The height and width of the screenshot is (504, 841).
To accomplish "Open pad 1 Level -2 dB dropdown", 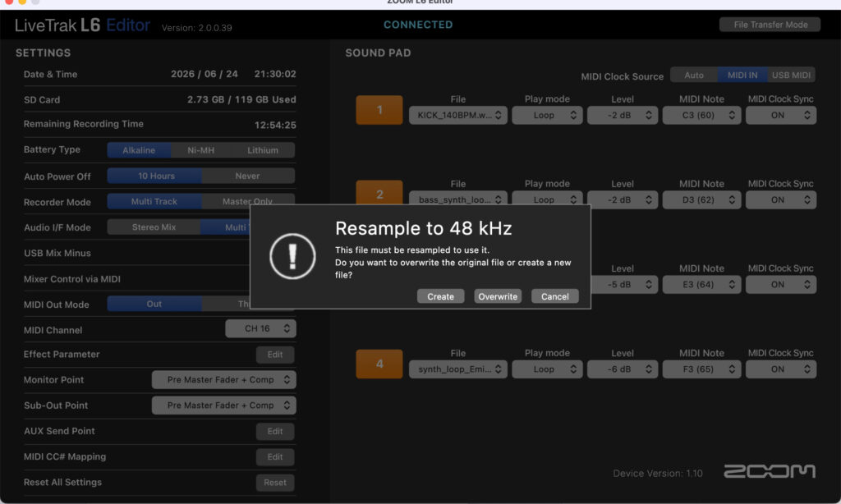I will pos(623,115).
